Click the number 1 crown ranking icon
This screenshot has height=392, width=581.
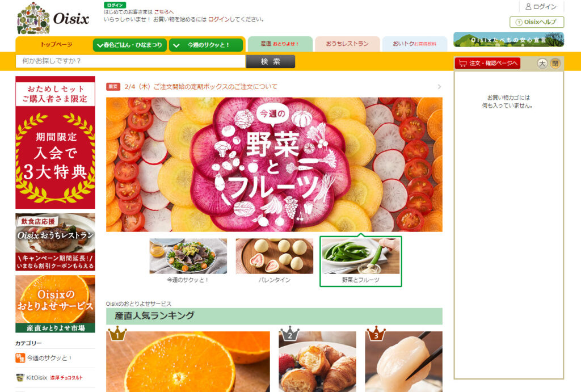point(117,334)
